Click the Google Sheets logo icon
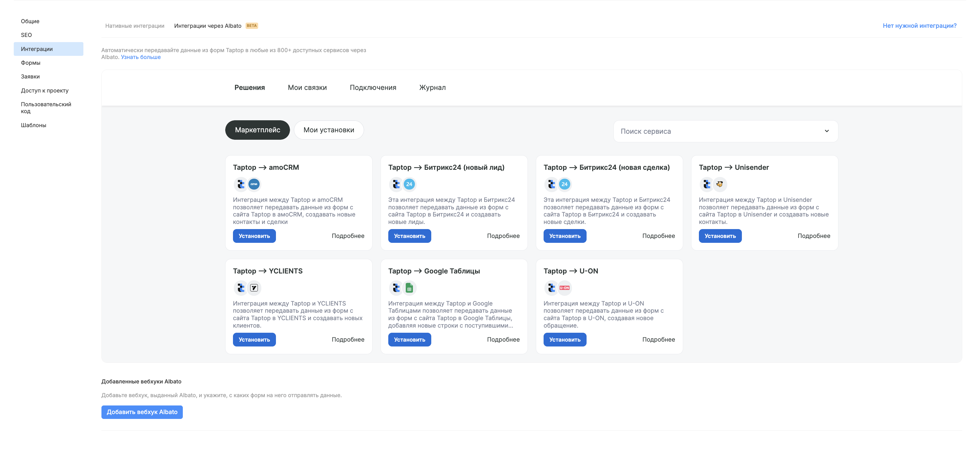The height and width of the screenshot is (453, 980). point(409,288)
